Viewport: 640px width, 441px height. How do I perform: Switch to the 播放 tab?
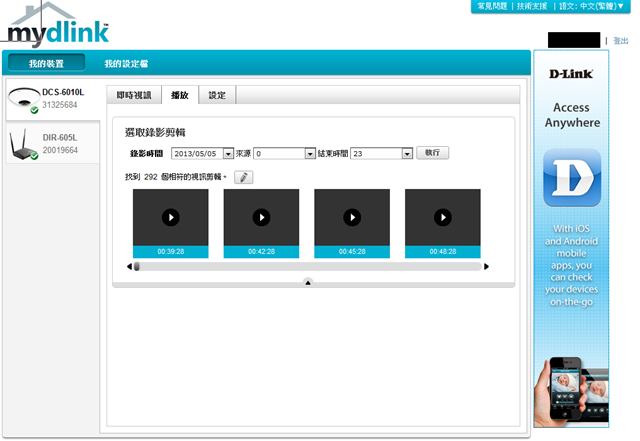[x=180, y=95]
